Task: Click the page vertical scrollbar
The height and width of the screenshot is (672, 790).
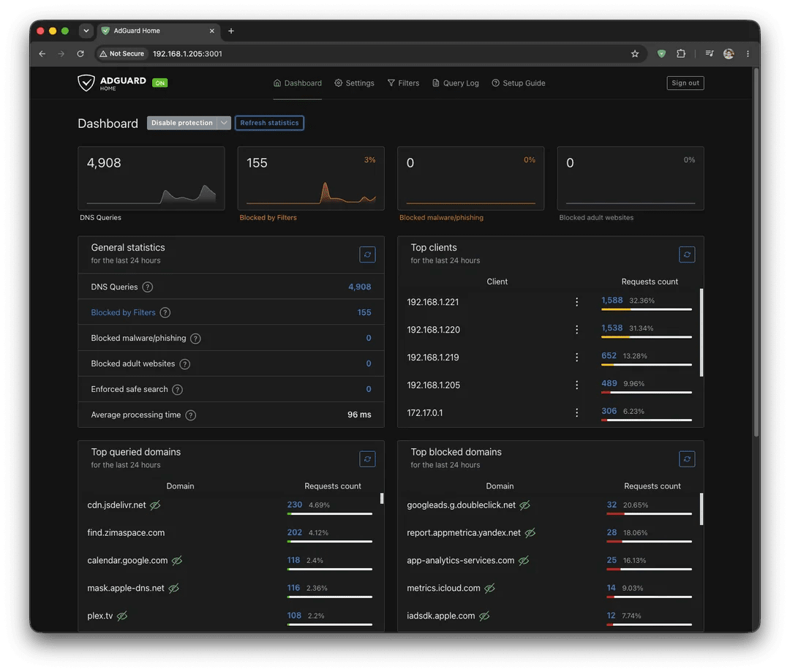Action: [x=756, y=252]
